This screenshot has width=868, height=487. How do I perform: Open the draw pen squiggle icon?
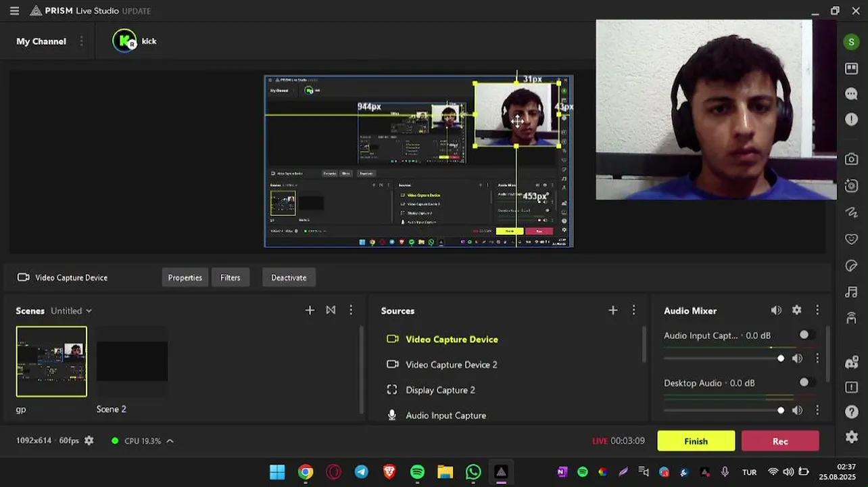[851, 212]
